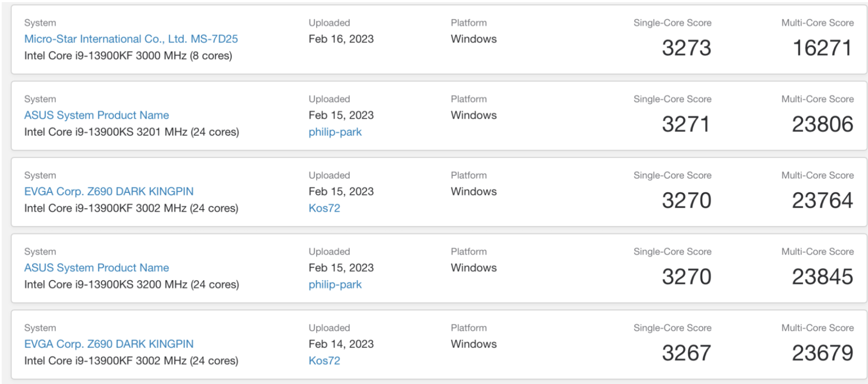Click the multi-core score 23845
This screenshot has height=384, width=868.
pos(822,277)
